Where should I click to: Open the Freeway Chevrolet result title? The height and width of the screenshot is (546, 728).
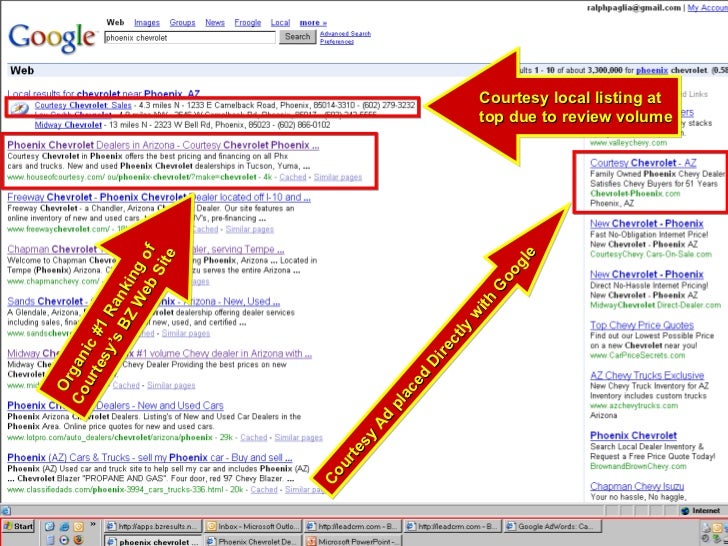click(159, 197)
